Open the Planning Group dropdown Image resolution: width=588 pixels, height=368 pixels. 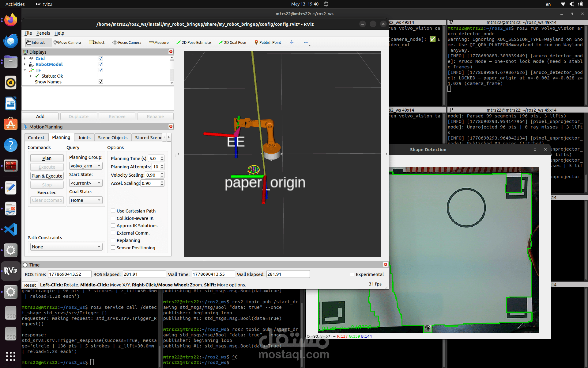pos(86,166)
